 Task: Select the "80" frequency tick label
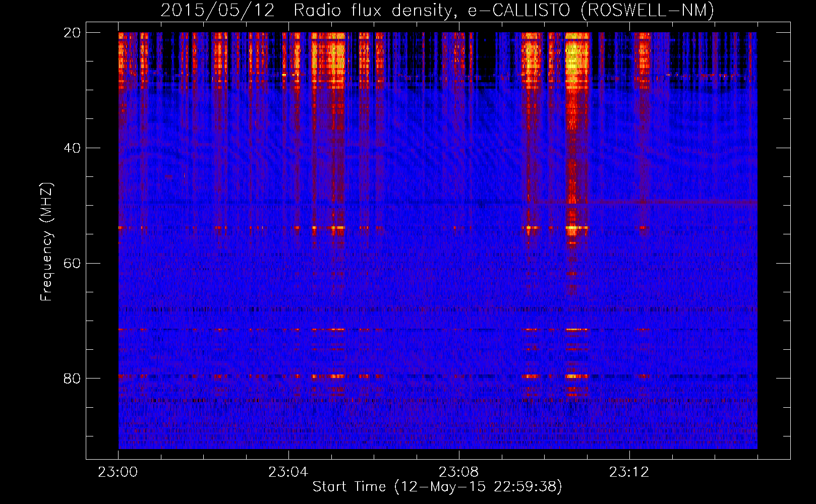(72, 379)
